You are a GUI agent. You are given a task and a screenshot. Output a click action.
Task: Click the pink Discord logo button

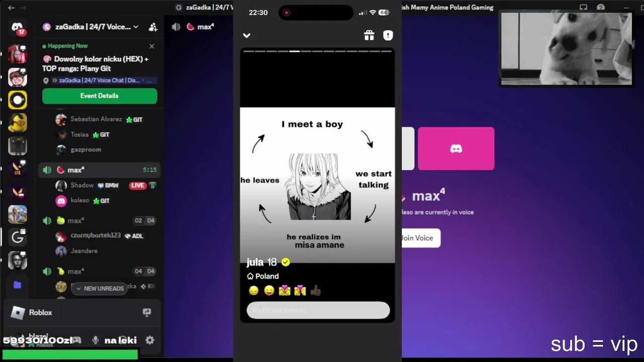(x=456, y=149)
